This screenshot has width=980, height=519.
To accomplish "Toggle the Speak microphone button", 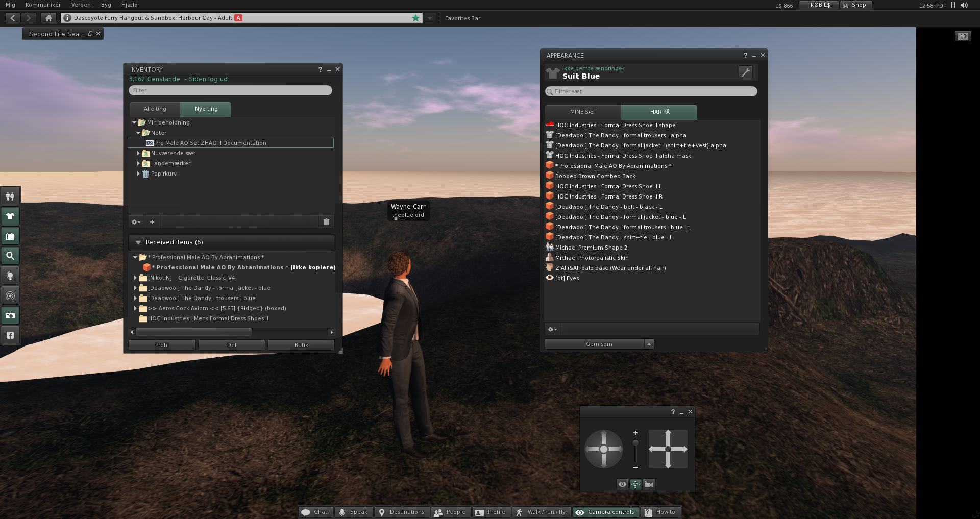I will point(353,512).
